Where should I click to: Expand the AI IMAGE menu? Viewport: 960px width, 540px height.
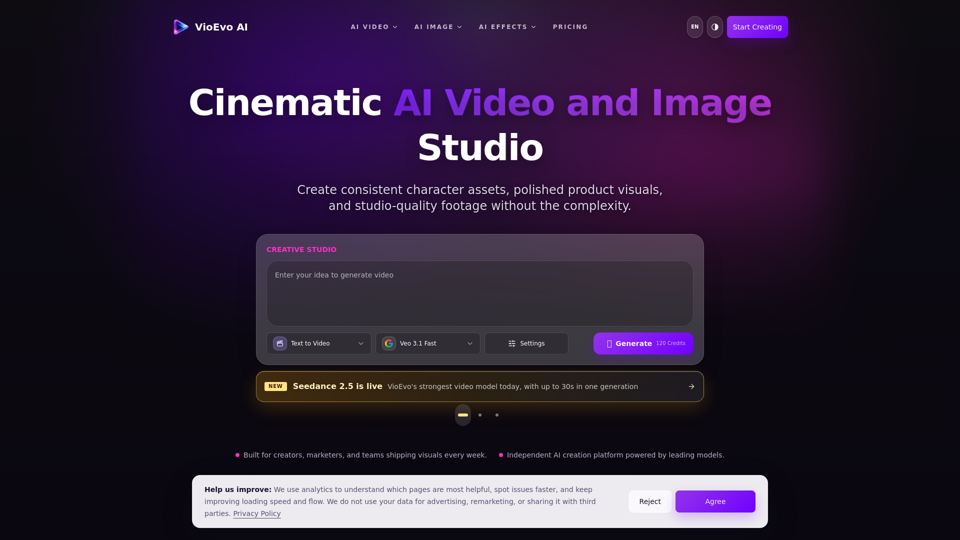tap(438, 27)
